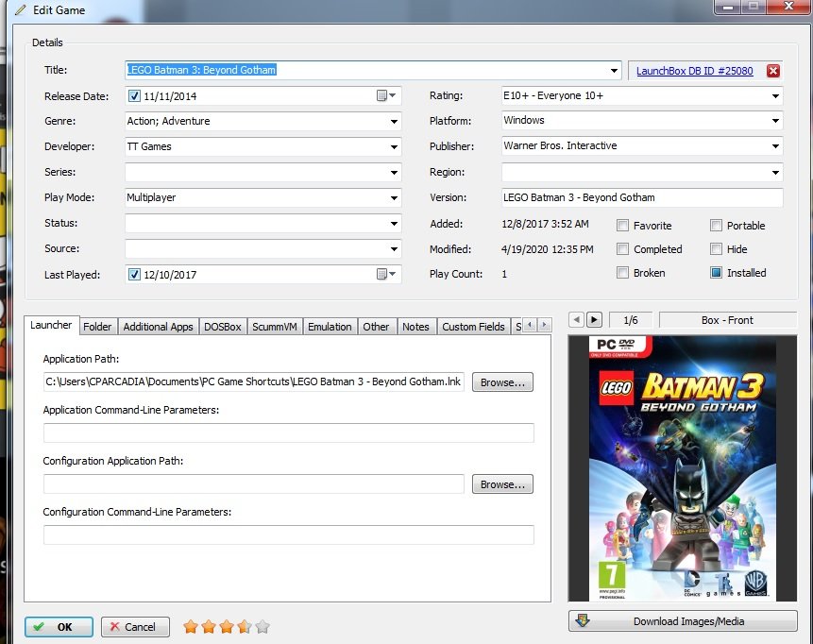Click the Cancel button

point(135,627)
